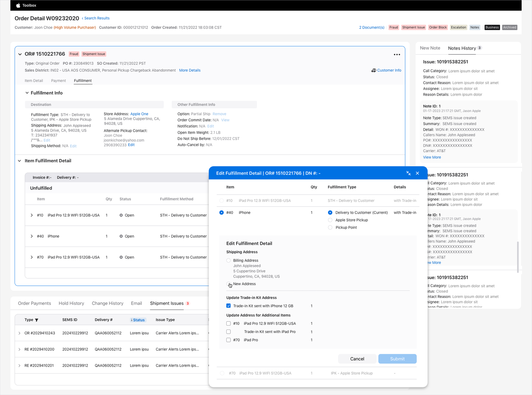Click the Order Block tag

pyautogui.click(x=438, y=27)
